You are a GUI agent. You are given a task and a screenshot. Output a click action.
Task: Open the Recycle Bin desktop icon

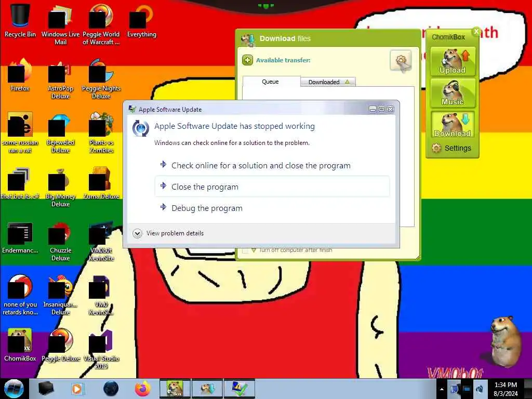20,20
